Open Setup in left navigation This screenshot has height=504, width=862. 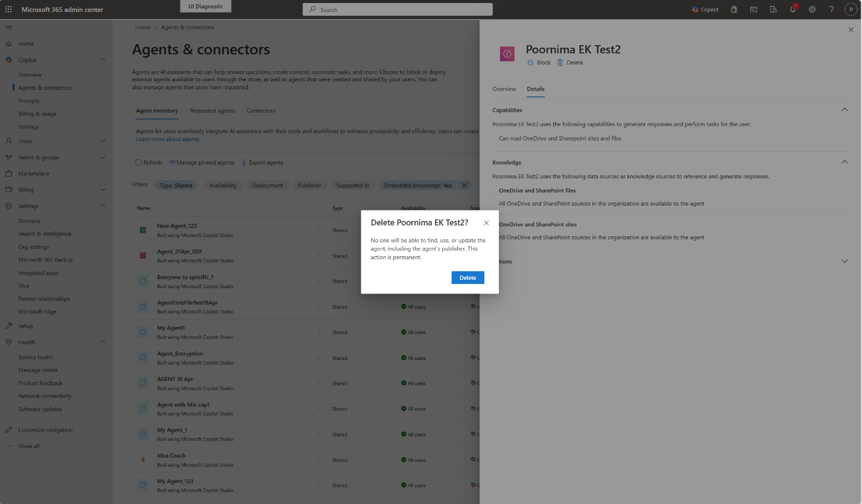25,326
